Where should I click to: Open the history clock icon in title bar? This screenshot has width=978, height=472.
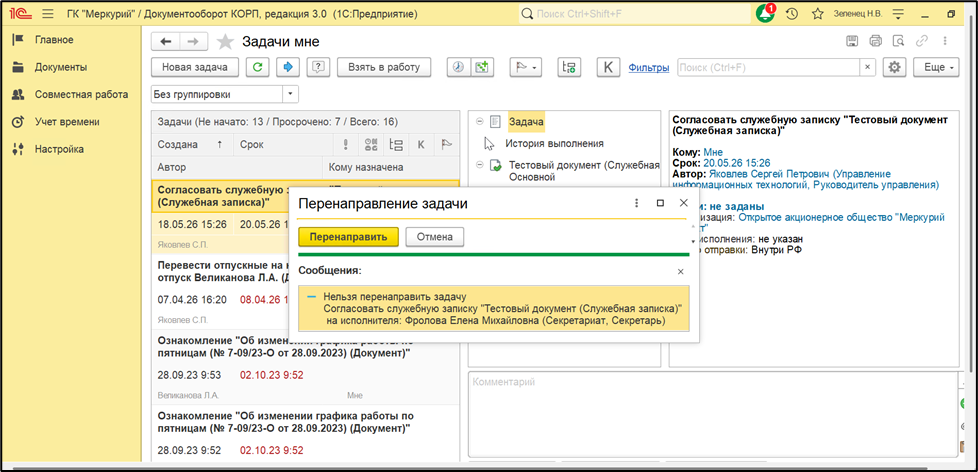[x=792, y=14]
